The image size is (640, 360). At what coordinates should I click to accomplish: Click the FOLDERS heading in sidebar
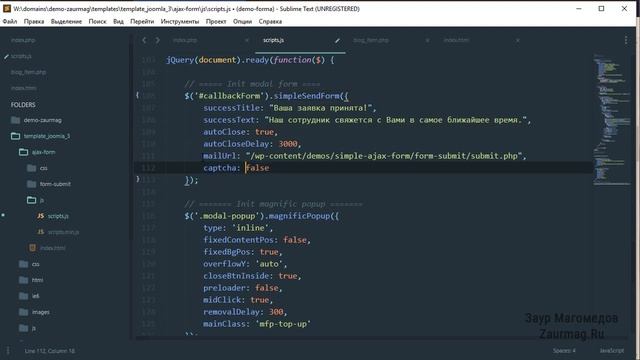tap(23, 105)
